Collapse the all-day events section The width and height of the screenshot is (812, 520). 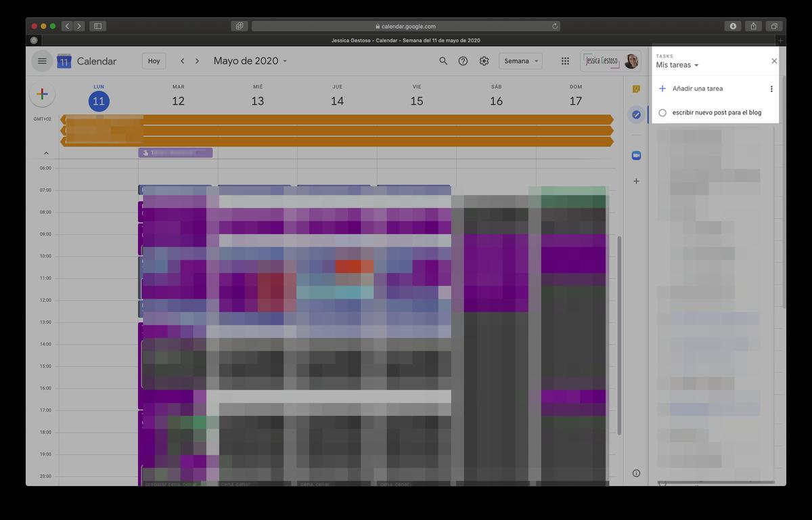[46, 153]
